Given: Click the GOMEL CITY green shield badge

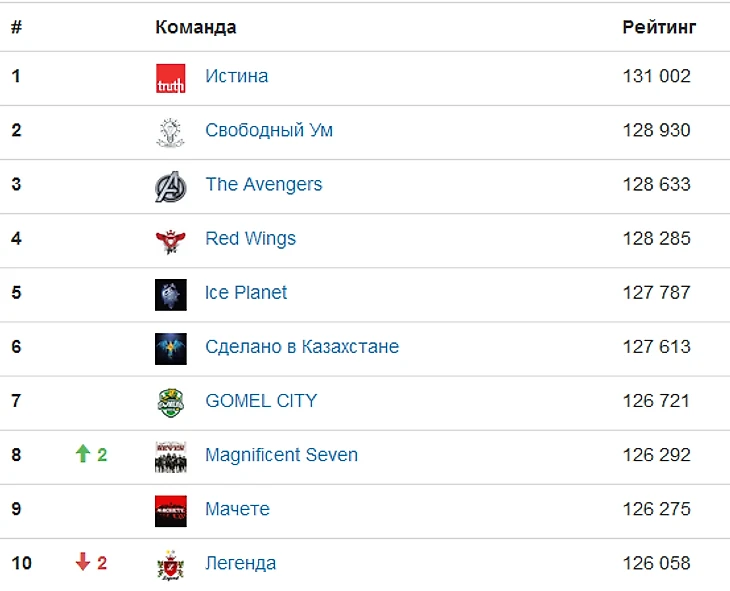Looking at the screenshot, I should pyautogui.click(x=170, y=403).
